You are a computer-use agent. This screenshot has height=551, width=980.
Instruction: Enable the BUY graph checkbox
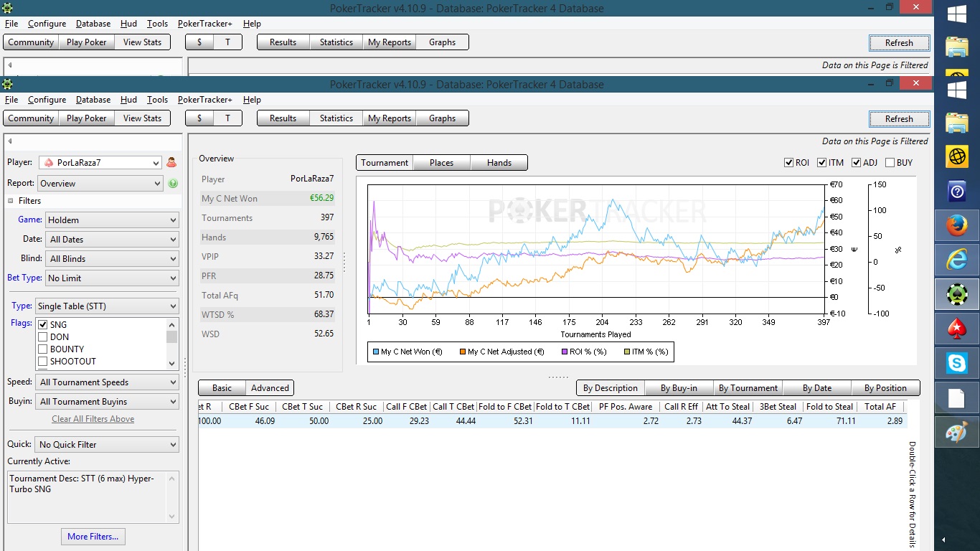pos(890,163)
